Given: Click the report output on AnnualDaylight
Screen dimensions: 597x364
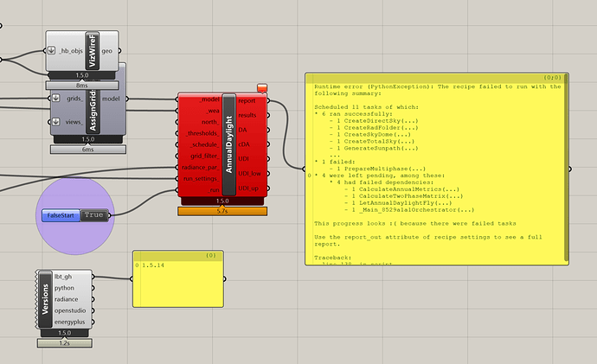Looking at the screenshot, I should point(247,101).
